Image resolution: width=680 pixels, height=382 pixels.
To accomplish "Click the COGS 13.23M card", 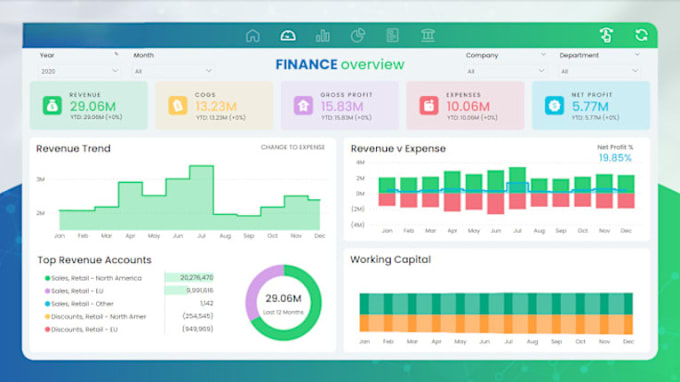I will pos(214,105).
